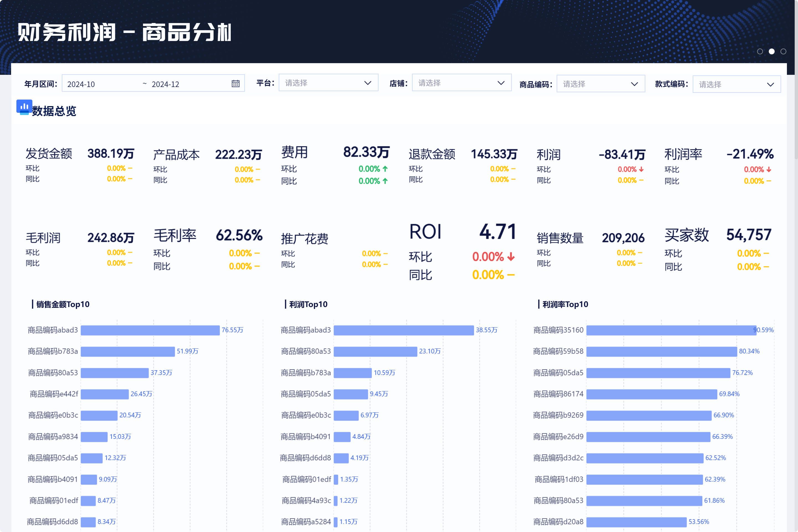798x532 pixels.
Task: Select the second (active) carousel dot
Action: [771, 52]
